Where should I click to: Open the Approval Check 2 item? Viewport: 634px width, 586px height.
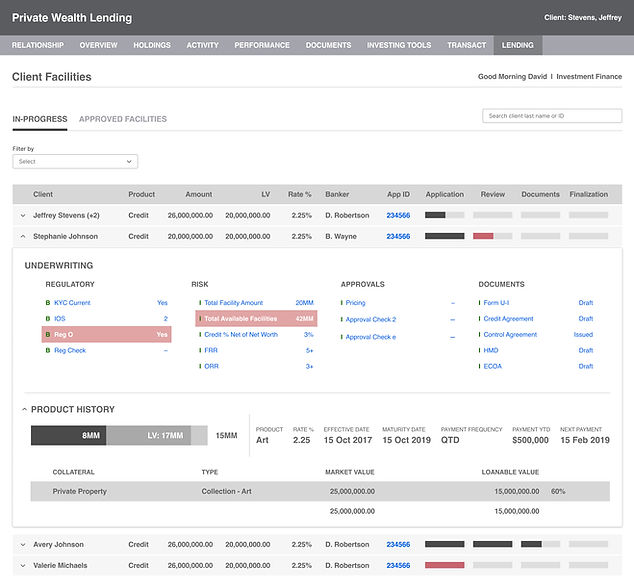[371, 319]
